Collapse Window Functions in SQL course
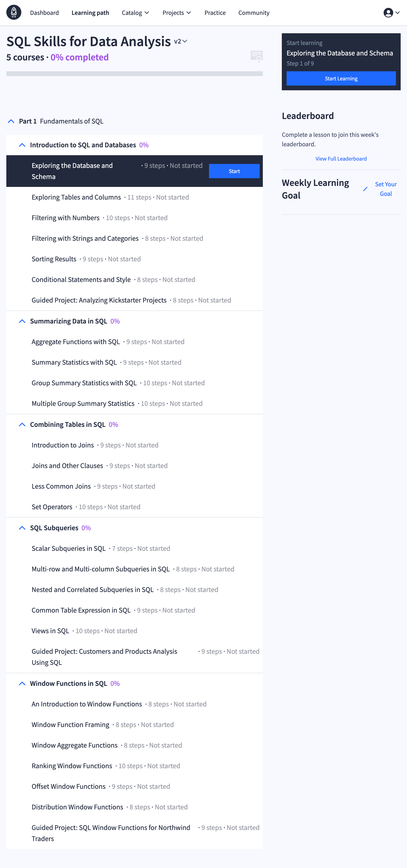The image size is (407, 868). pyautogui.click(x=22, y=683)
